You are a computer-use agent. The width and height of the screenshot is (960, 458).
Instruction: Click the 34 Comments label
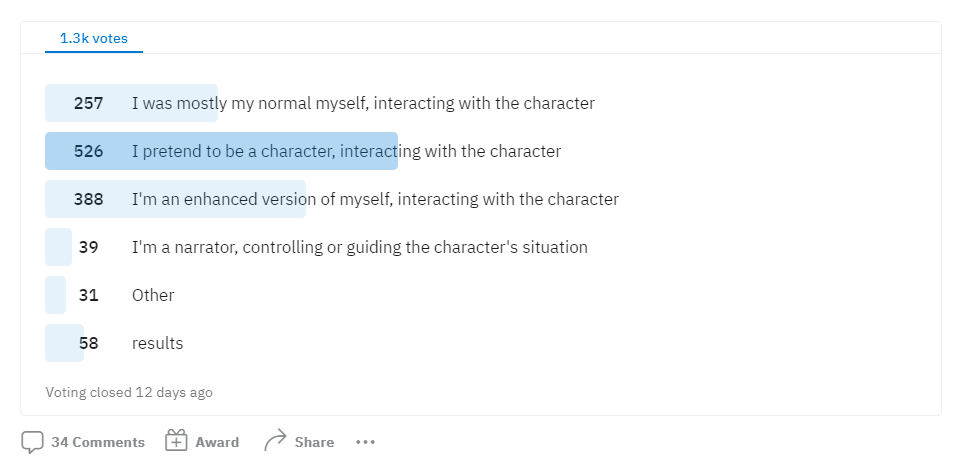click(x=98, y=442)
